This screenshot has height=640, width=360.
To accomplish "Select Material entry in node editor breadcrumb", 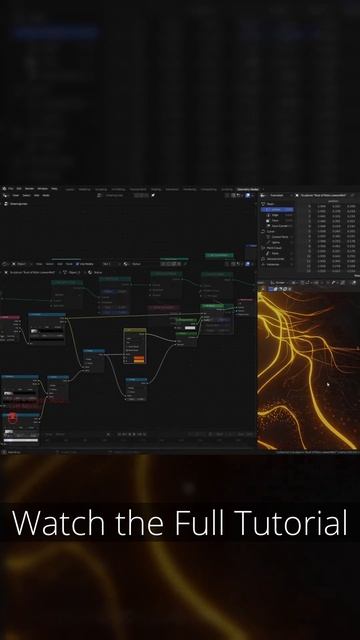I will point(95,272).
